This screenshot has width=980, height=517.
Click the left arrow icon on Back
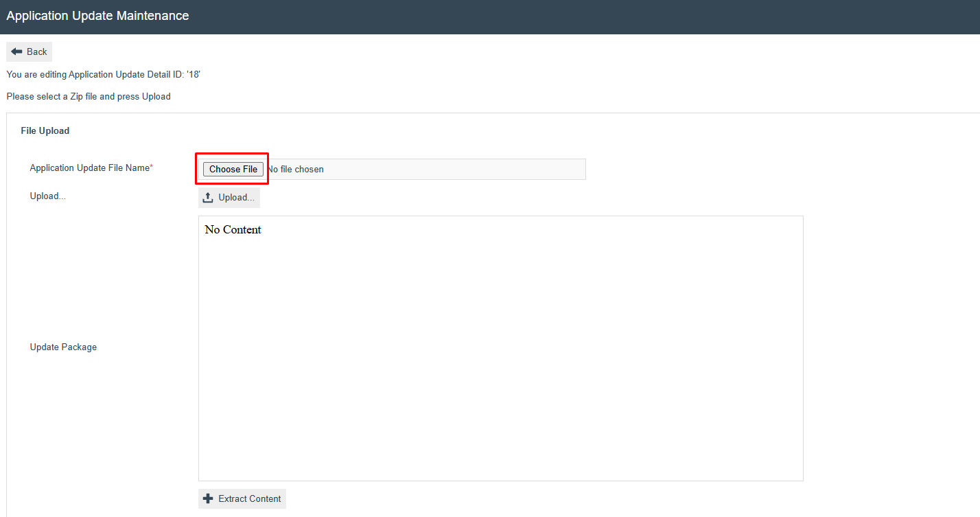pos(16,51)
